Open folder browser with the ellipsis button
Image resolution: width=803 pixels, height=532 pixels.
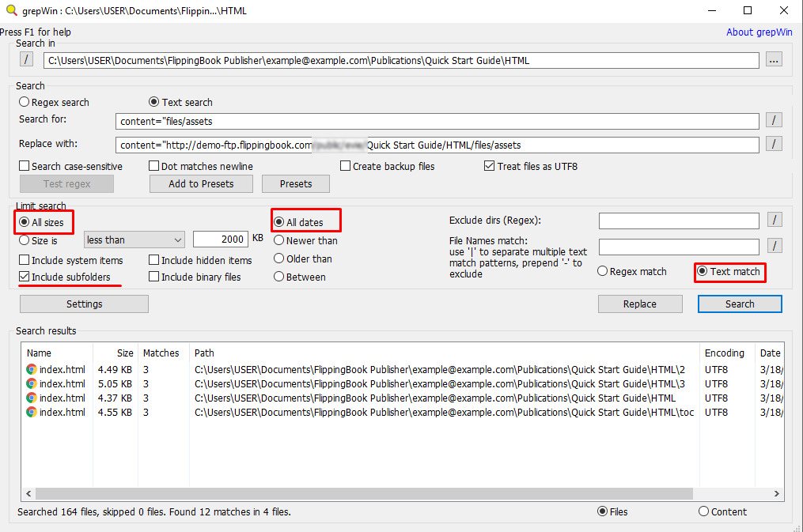[774, 60]
